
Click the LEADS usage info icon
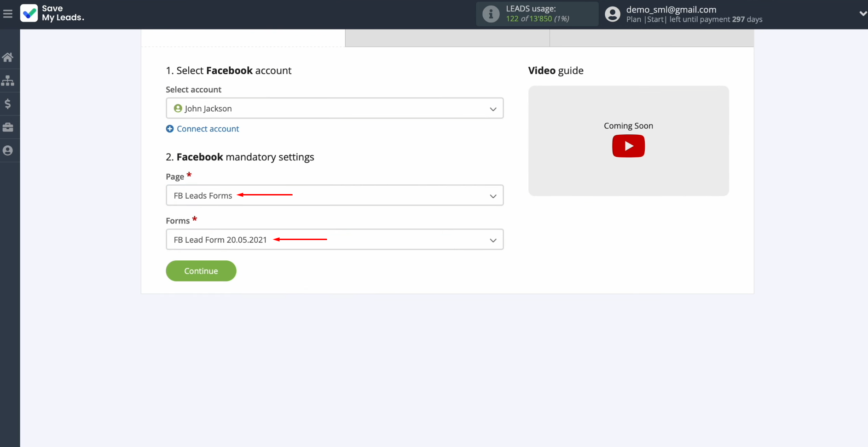(x=491, y=14)
